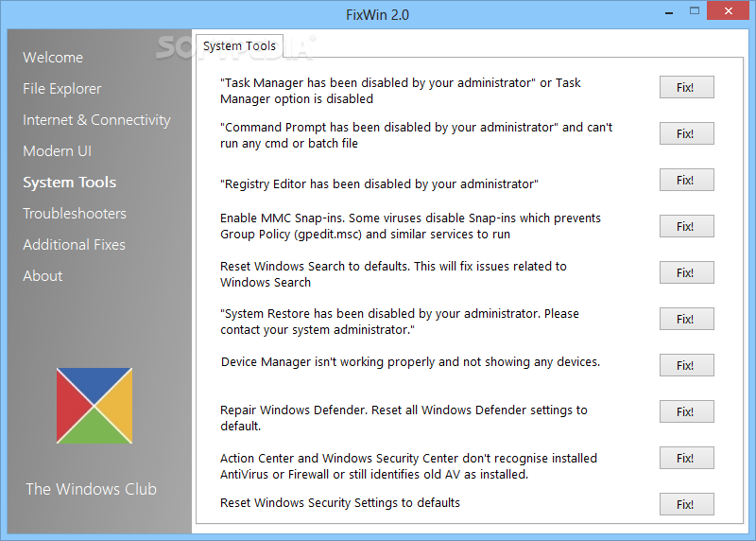Click the System Tools tab header
Viewport: 756px width, 541px height.
(x=240, y=45)
